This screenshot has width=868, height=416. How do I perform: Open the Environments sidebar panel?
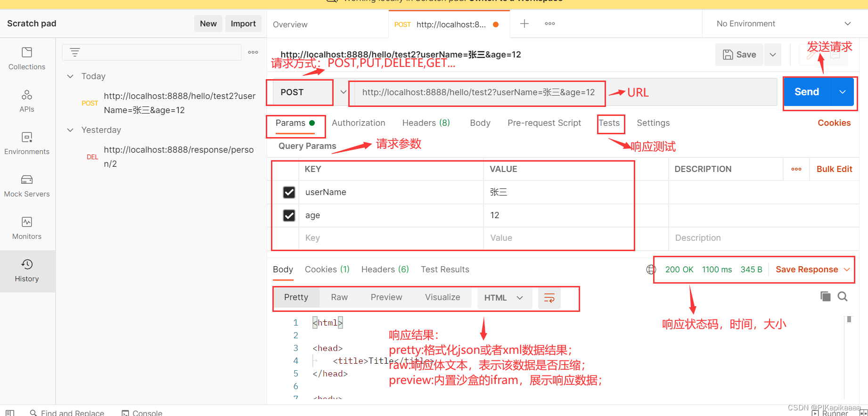point(27,144)
